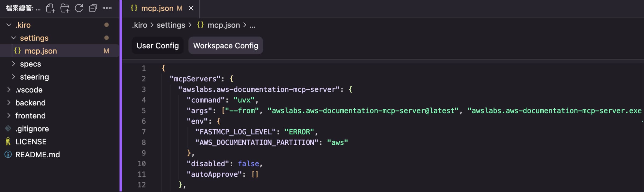Click the .gitignore git icon
The image size is (644, 192).
8,129
